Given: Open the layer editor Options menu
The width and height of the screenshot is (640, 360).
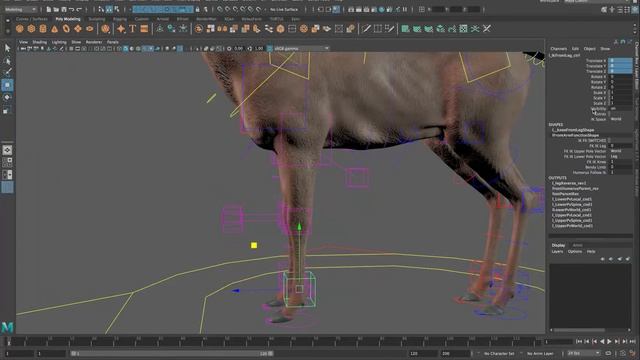Looking at the screenshot, I should tap(575, 251).
